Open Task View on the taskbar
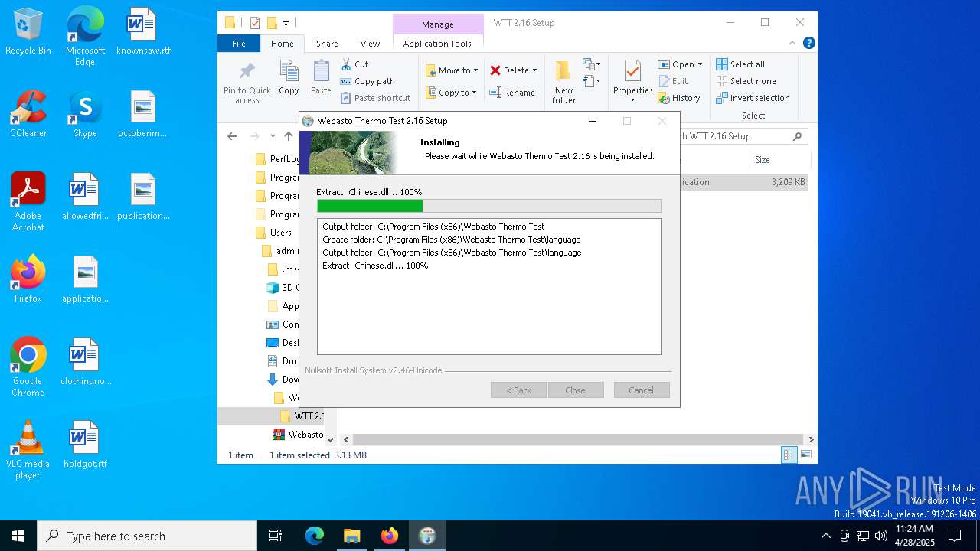The height and width of the screenshot is (551, 980). pyautogui.click(x=276, y=536)
